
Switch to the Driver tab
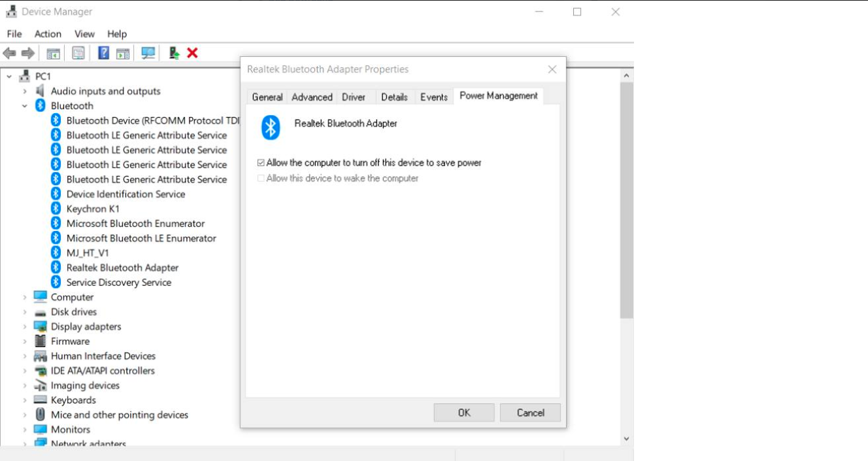[x=354, y=97]
